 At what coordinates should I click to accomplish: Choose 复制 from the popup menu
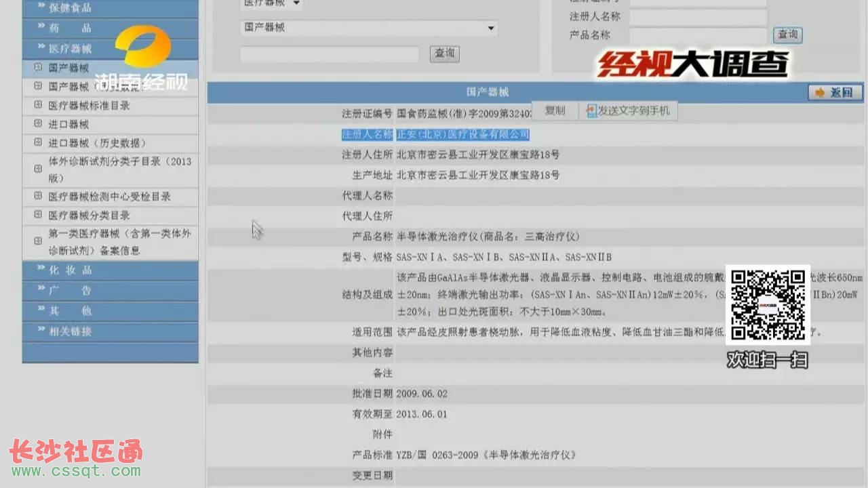555,110
